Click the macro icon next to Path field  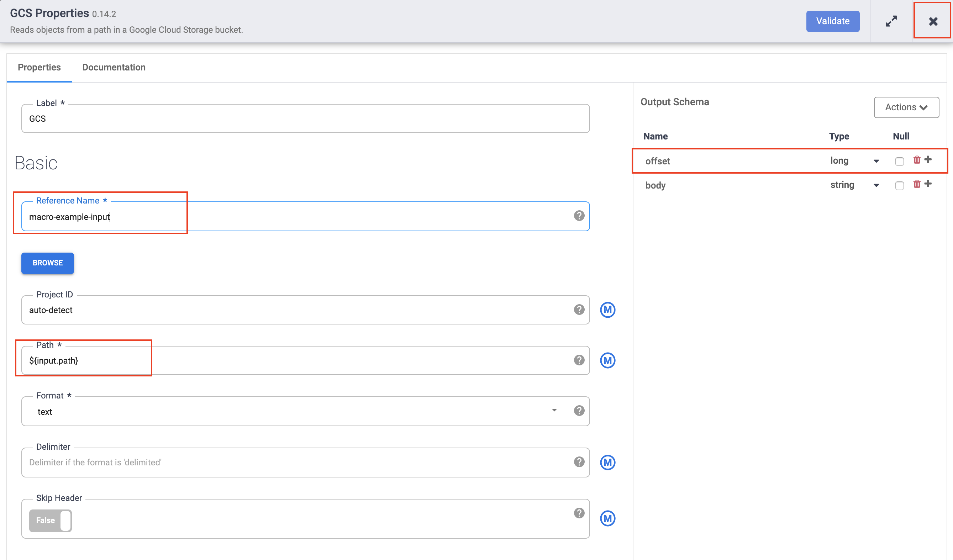(608, 360)
